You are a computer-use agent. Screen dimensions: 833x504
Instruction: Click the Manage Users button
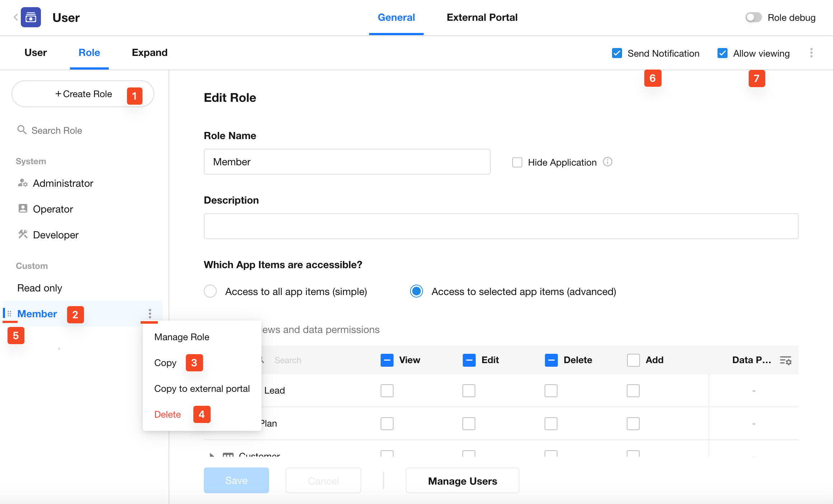click(462, 481)
